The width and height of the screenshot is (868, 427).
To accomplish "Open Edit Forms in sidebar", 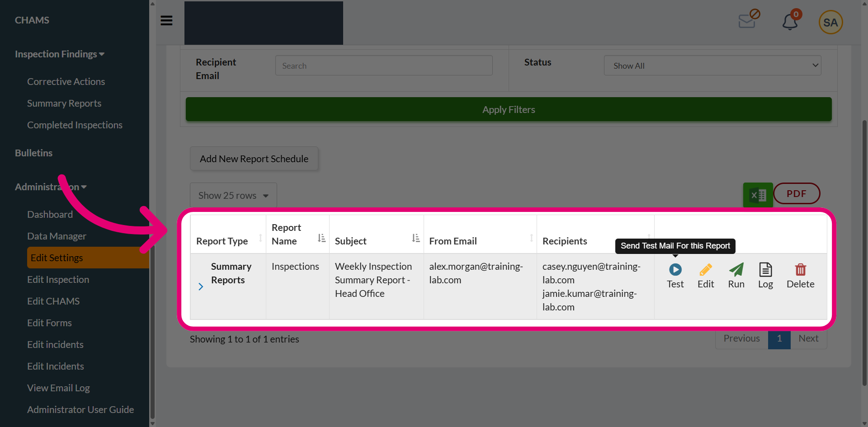I will [49, 323].
